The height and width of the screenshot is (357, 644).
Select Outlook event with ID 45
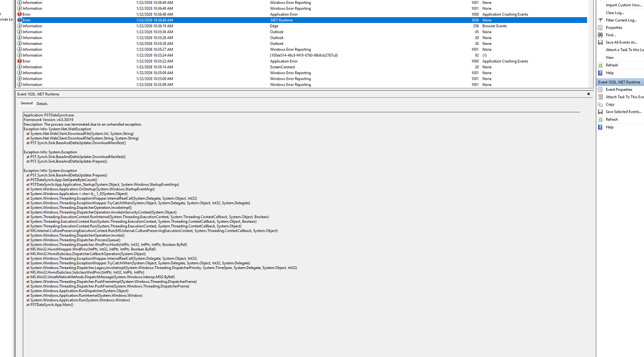302,32
